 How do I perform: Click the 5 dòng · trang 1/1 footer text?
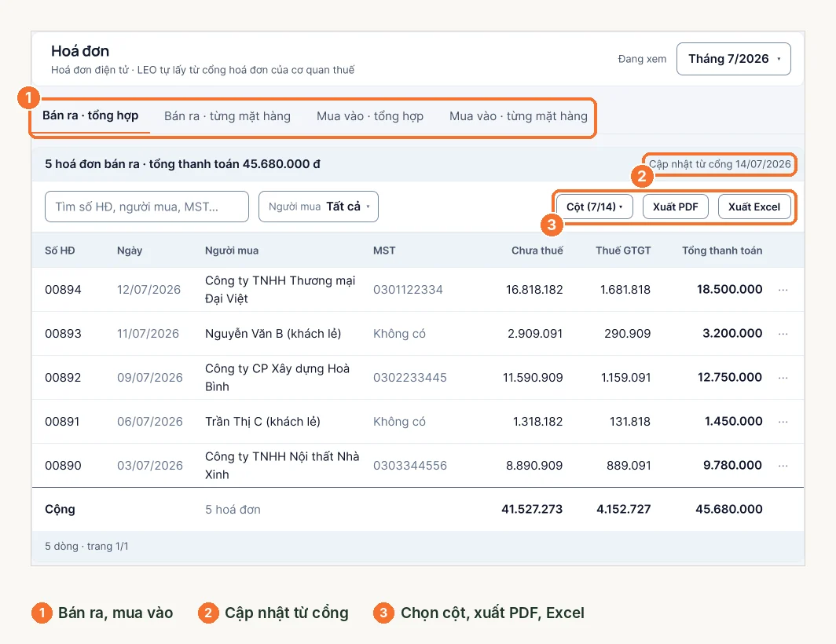pyautogui.click(x=86, y=547)
